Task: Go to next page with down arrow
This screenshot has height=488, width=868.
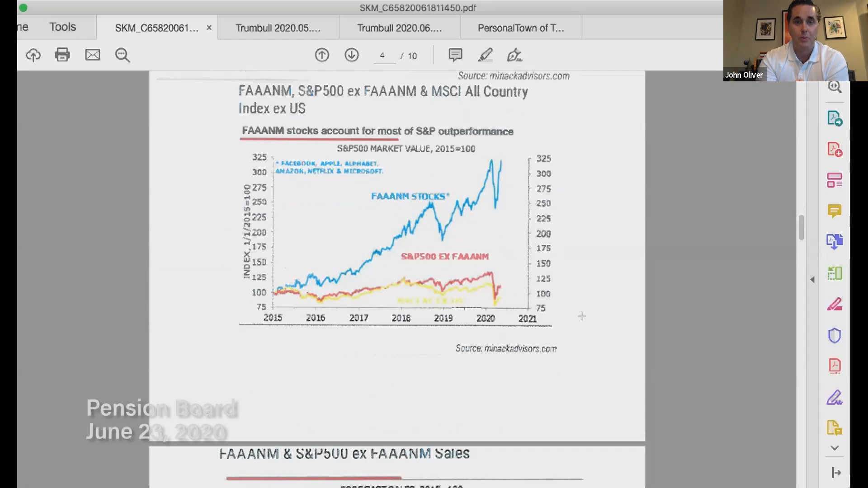Action: pos(352,55)
